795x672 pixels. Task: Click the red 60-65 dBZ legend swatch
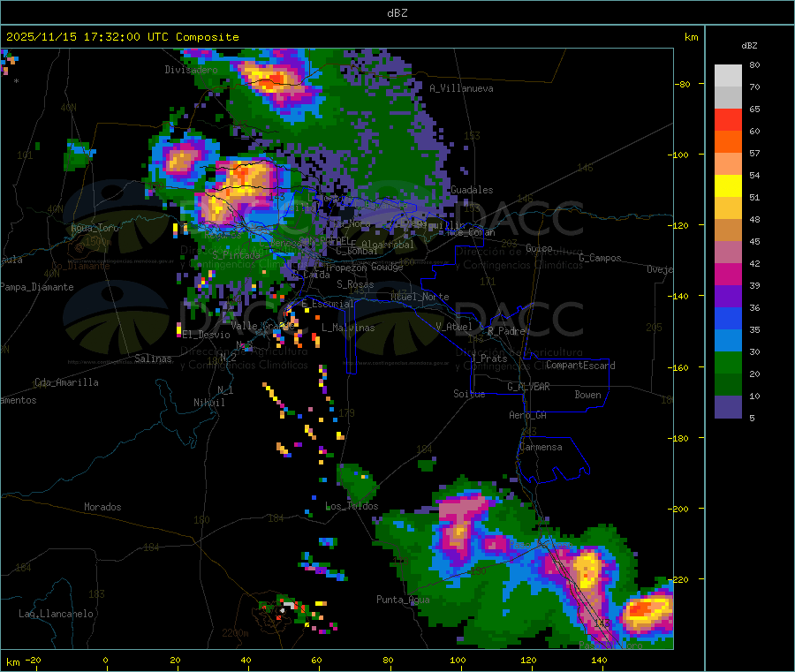728,119
